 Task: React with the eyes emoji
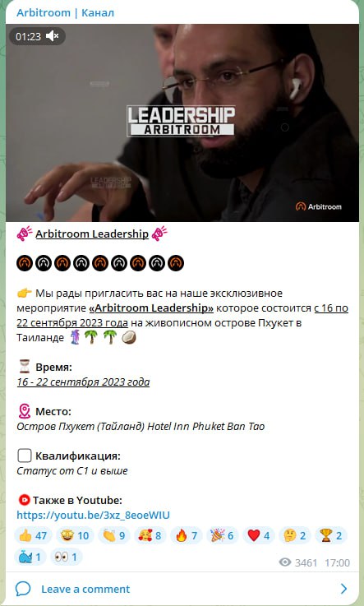[66, 557]
